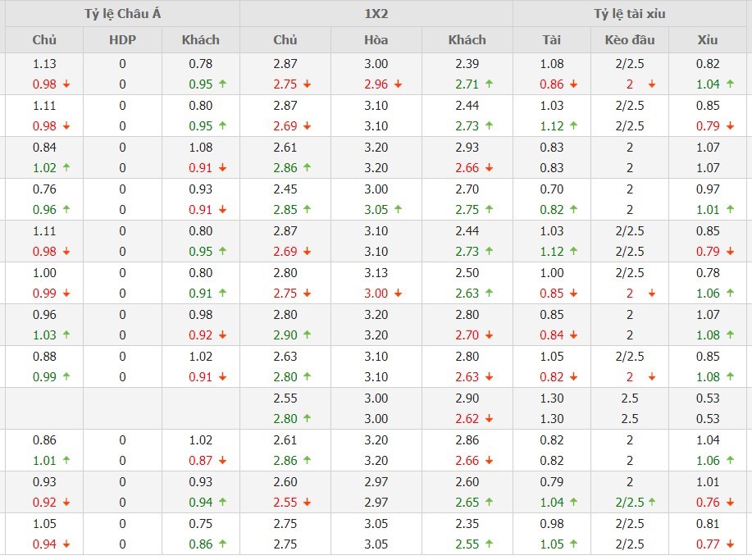
Task: Click the Hòa column header
Action: click(x=376, y=39)
